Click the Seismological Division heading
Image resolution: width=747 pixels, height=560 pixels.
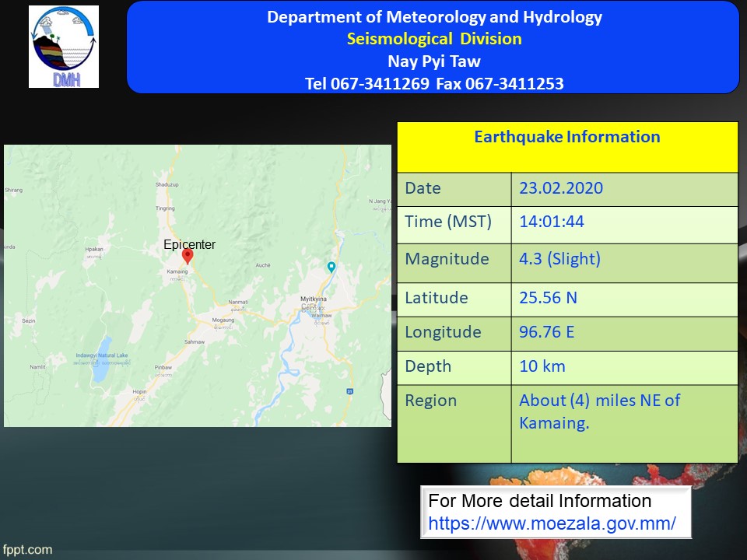[x=434, y=39]
